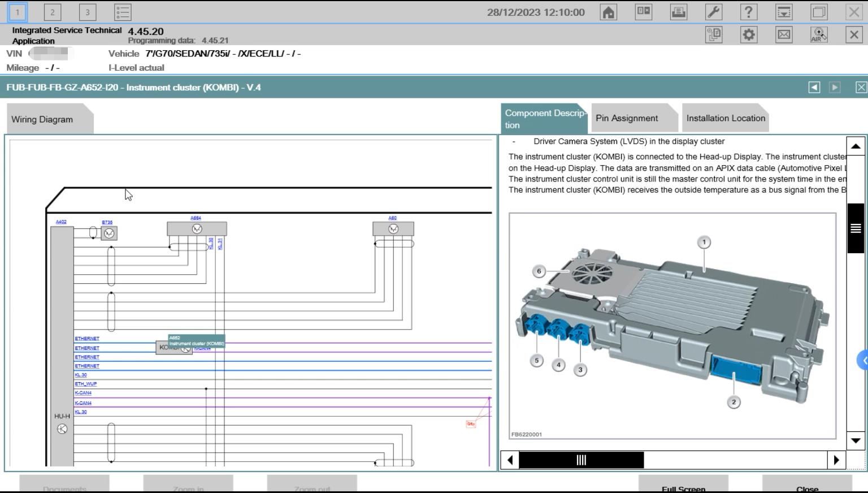Click callout number 4 on the image
The image size is (868, 493).
[x=558, y=365]
